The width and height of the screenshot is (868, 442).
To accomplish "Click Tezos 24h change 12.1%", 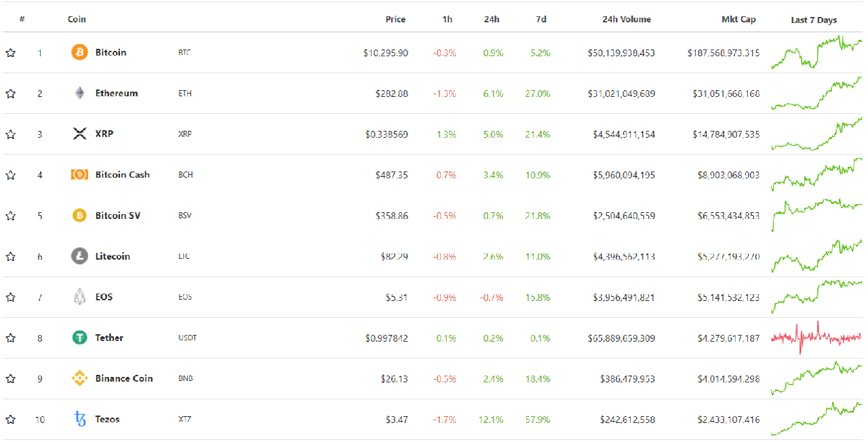I will point(491,420).
